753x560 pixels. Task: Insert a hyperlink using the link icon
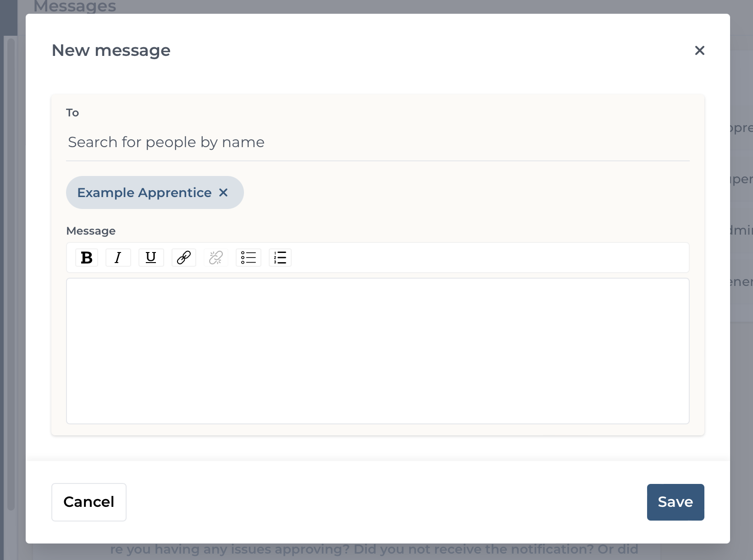pyautogui.click(x=184, y=258)
